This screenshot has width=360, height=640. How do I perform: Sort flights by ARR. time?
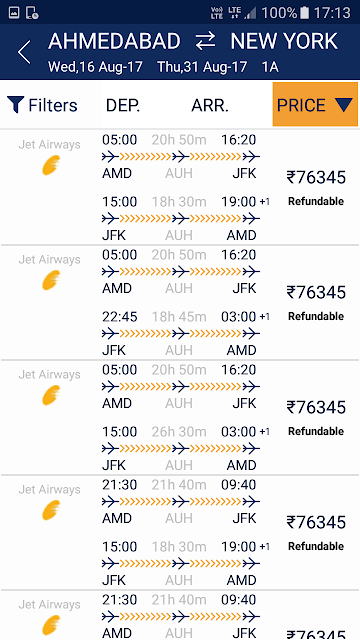tap(210, 105)
